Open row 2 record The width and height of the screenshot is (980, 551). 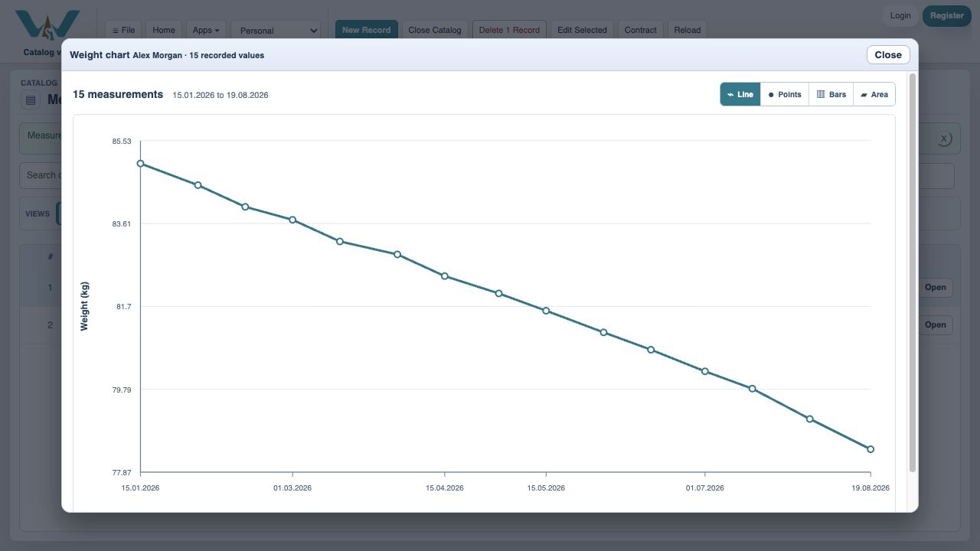[936, 324]
